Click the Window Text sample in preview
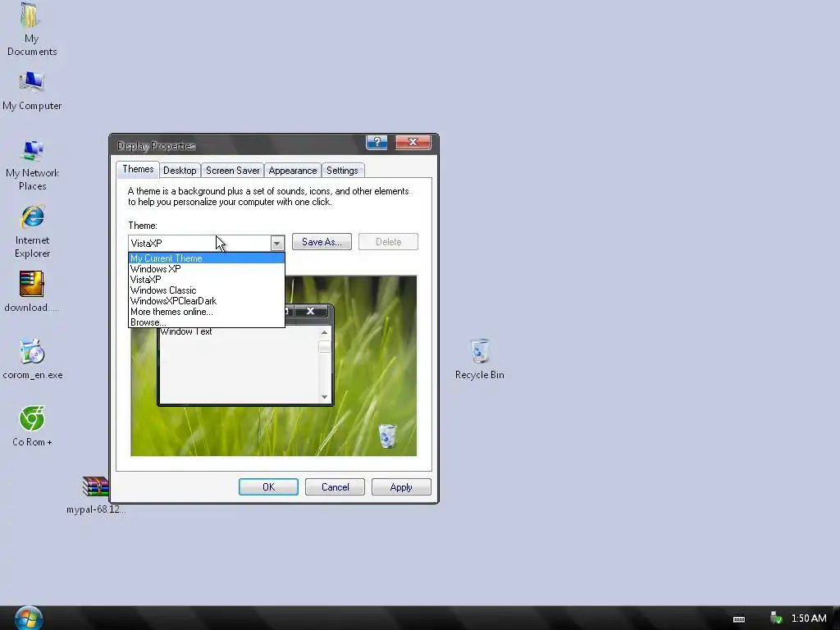This screenshot has width=840, height=630. 186,331
